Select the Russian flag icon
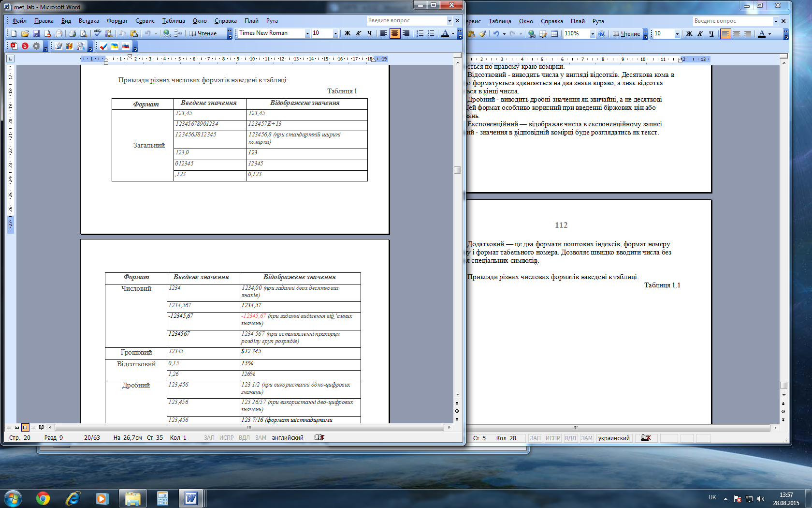 click(126, 46)
